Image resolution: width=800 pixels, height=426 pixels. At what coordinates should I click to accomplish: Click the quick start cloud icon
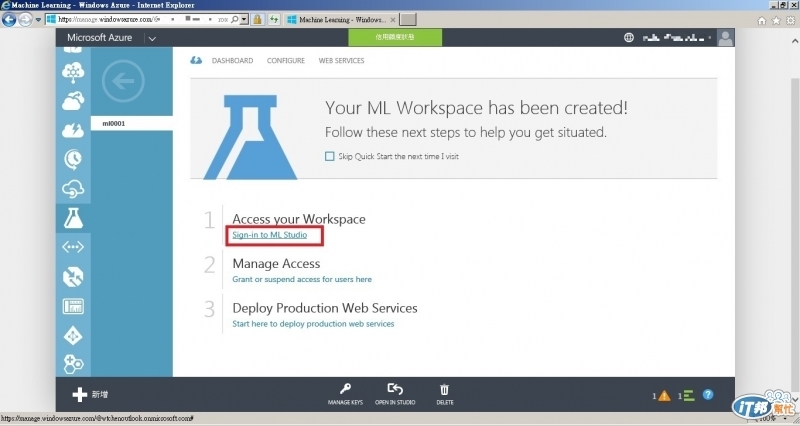click(196, 60)
